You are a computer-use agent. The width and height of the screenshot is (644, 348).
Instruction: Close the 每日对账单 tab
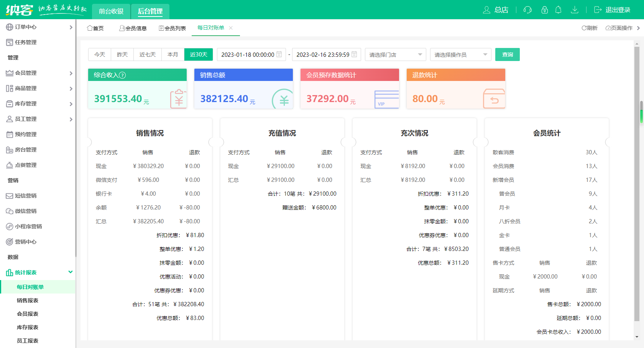coord(231,28)
